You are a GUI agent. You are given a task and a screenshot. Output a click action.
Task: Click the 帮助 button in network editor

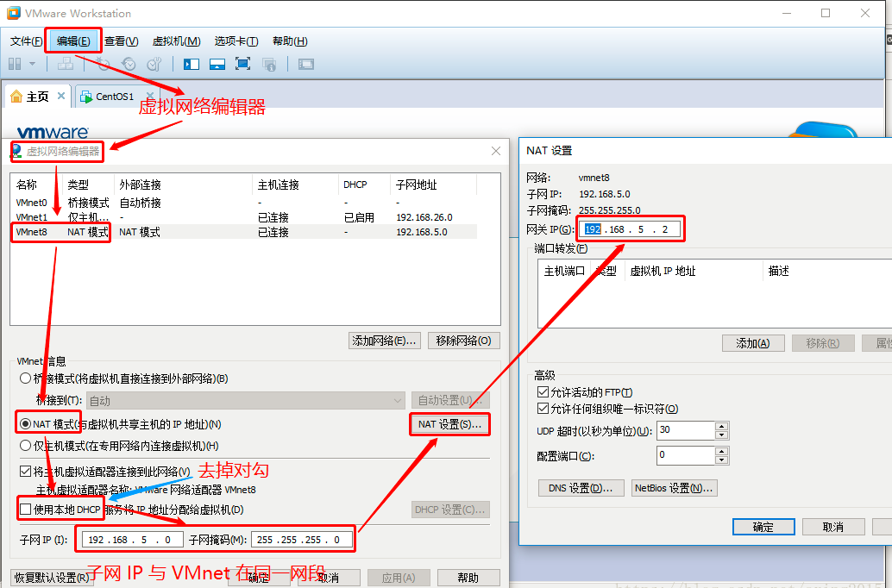(x=468, y=578)
